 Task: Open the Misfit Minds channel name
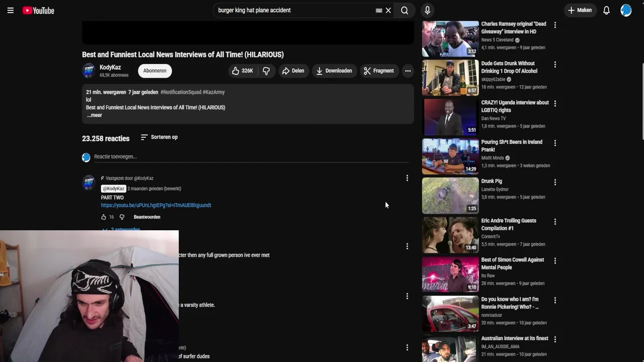point(492,158)
